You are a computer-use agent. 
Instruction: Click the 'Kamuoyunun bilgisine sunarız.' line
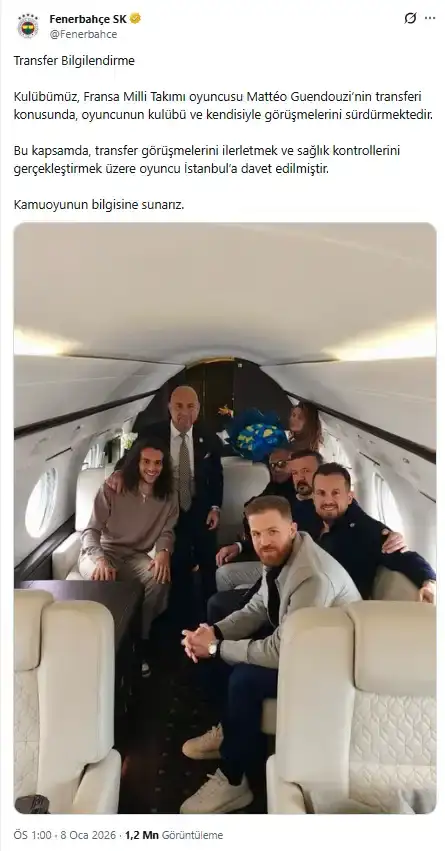pos(99,205)
